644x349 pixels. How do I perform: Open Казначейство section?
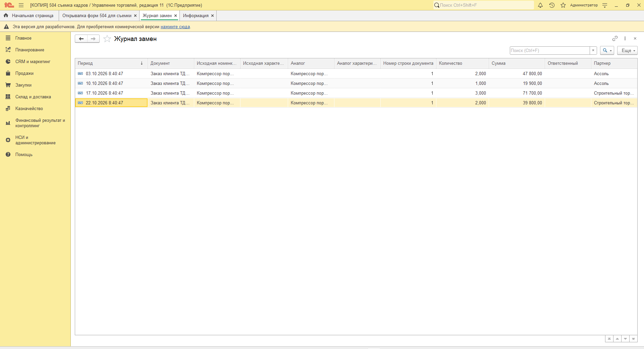[x=35, y=109]
